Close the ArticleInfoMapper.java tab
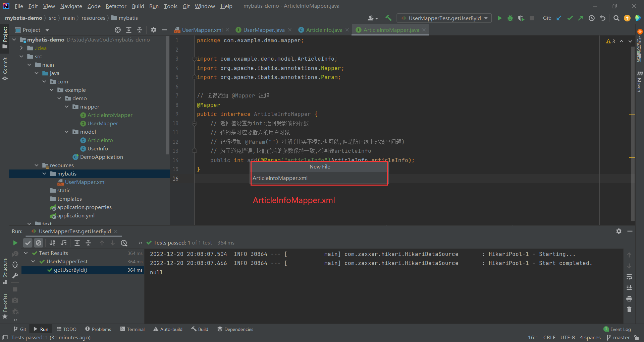This screenshot has width=644, height=342. point(424,30)
